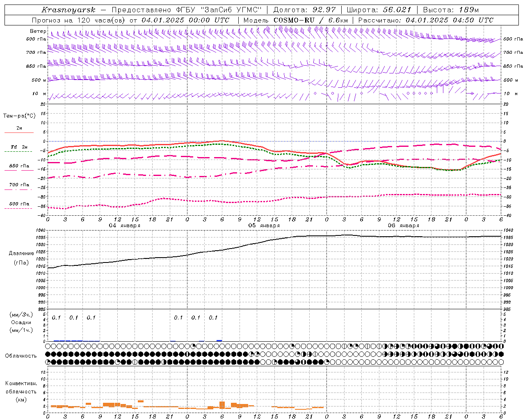The height and width of the screenshot is (420, 525).
Task: Click the 850 гПа wind level label on right axis
Action: [x=513, y=66]
